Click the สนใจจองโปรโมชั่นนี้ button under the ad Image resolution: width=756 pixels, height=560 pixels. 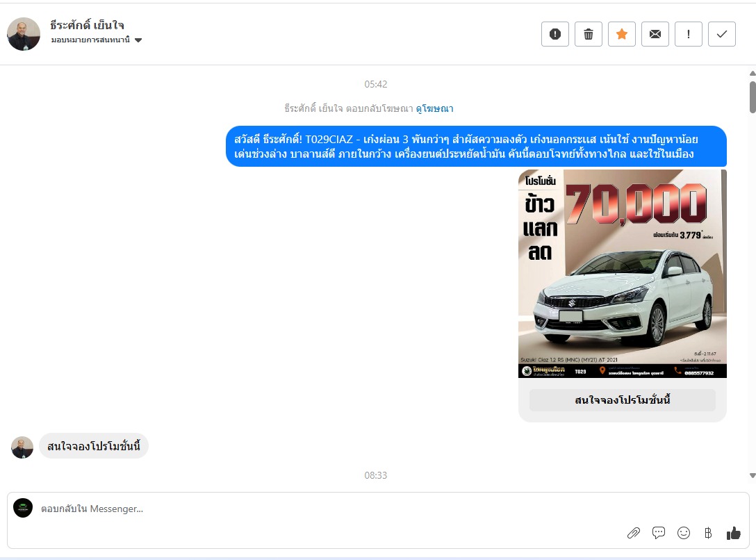(x=622, y=400)
